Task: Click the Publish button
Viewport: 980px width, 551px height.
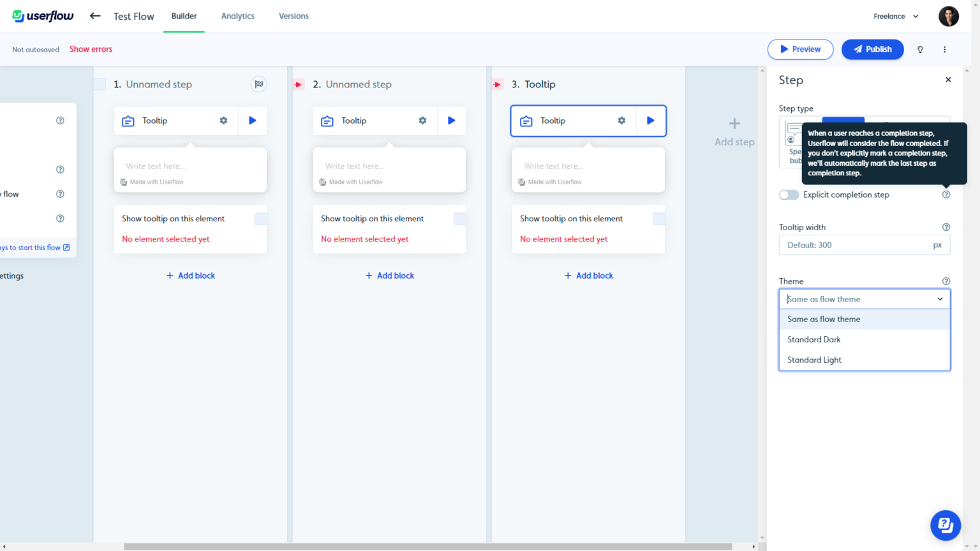Action: click(x=872, y=49)
